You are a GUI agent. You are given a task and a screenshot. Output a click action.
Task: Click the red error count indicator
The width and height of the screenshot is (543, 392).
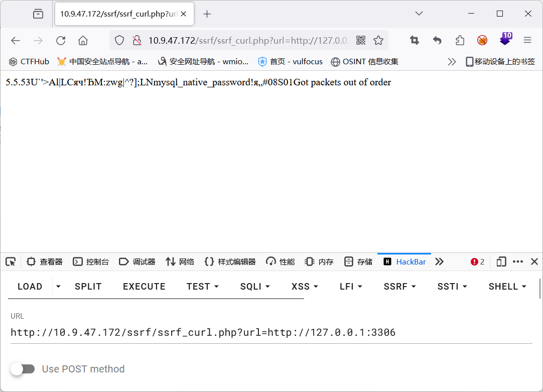coord(478,262)
